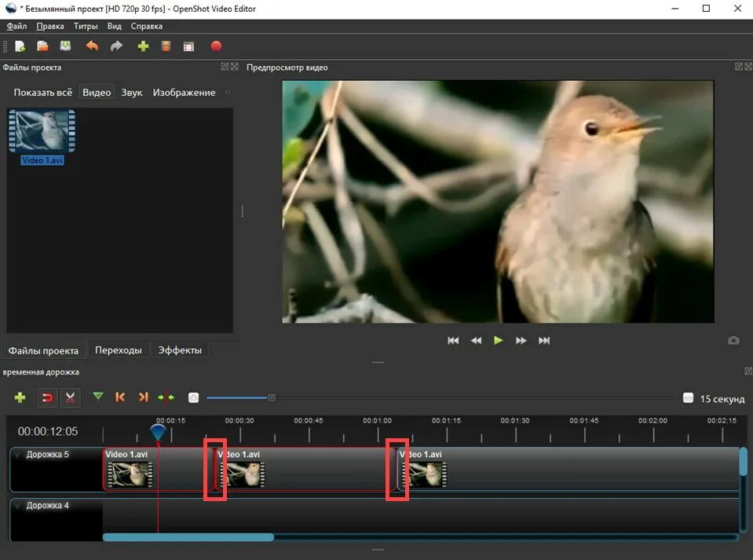
Task: Switch to the Переходы tab
Action: pos(118,350)
